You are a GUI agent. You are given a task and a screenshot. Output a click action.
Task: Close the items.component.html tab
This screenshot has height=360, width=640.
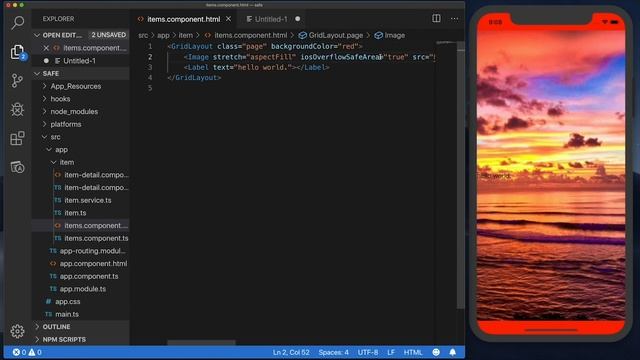229,19
